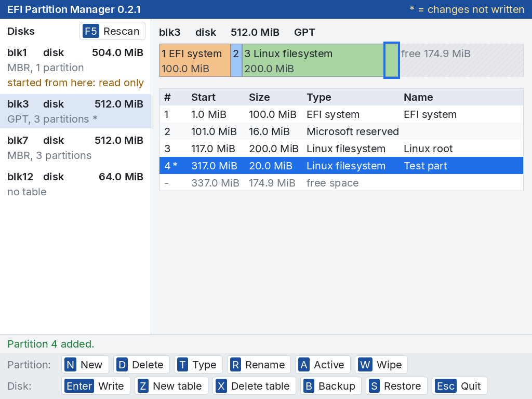
Task: Click the W Wipe partition button
Action: coord(381,365)
